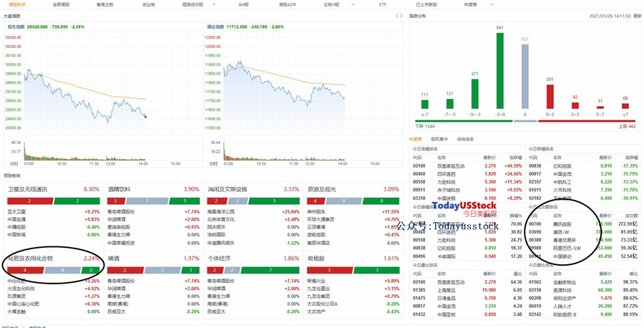Open the 啤酒 sector title
644x328 pixels.
(x=113, y=259)
